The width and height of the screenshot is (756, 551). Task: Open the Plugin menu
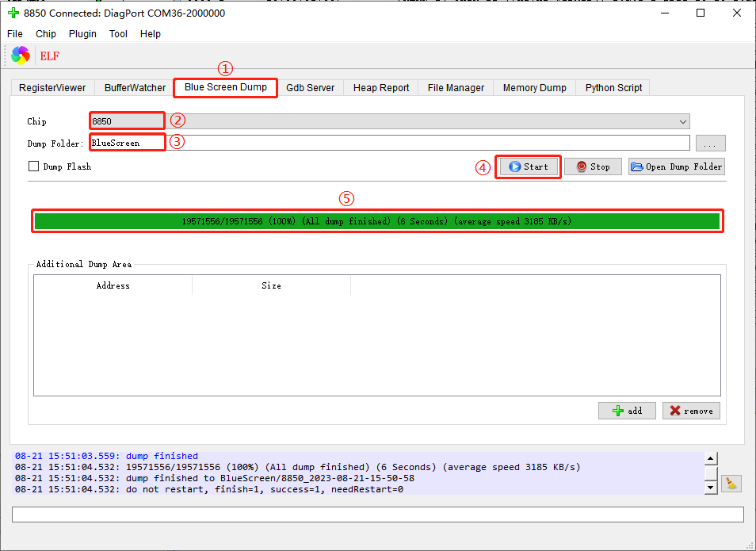click(82, 34)
